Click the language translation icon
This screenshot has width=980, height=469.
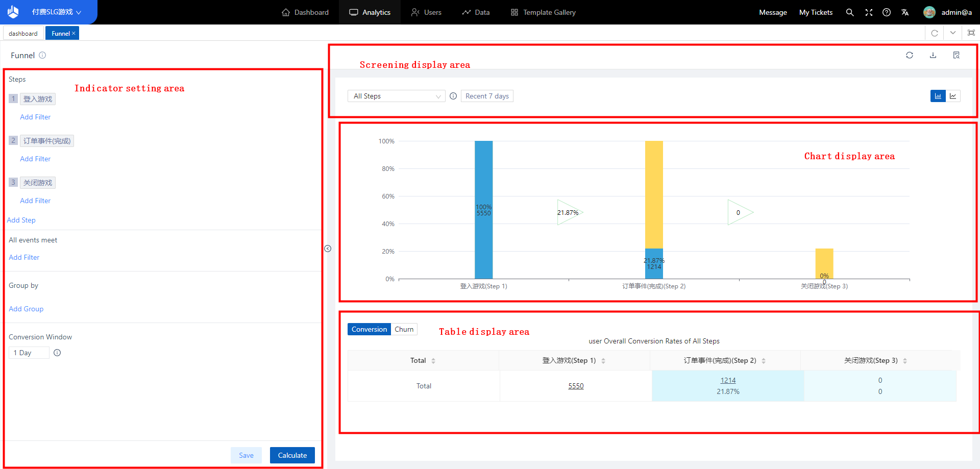[x=905, y=12]
